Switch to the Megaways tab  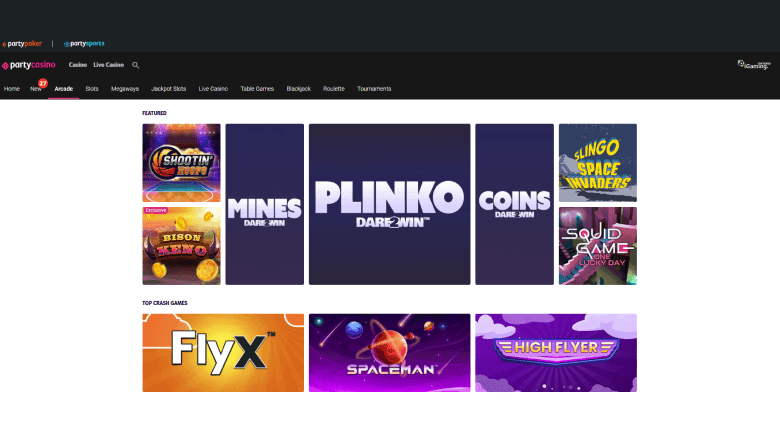(125, 89)
